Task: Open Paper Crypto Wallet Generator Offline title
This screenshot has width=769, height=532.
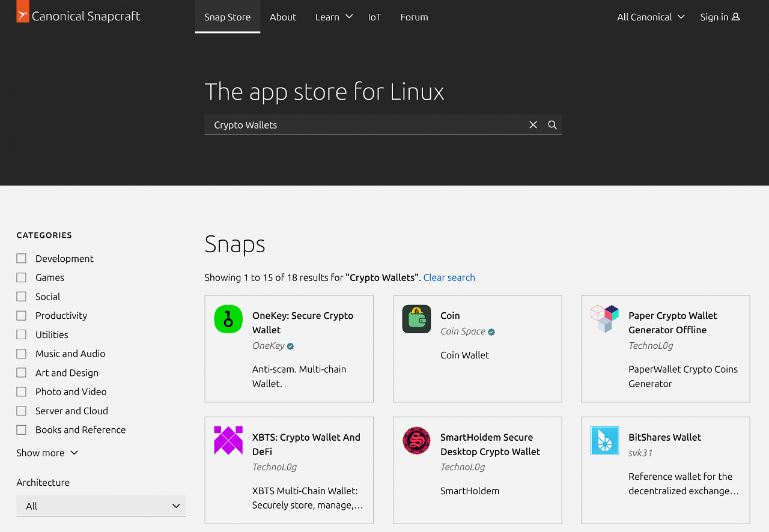Action: click(x=673, y=322)
